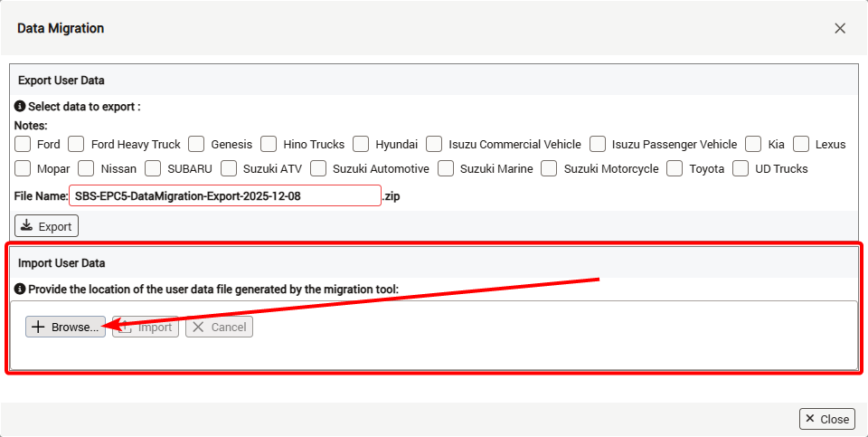The width and height of the screenshot is (868, 437).
Task: Dismiss Data Migration dialog with top X icon
Action: coord(840,28)
